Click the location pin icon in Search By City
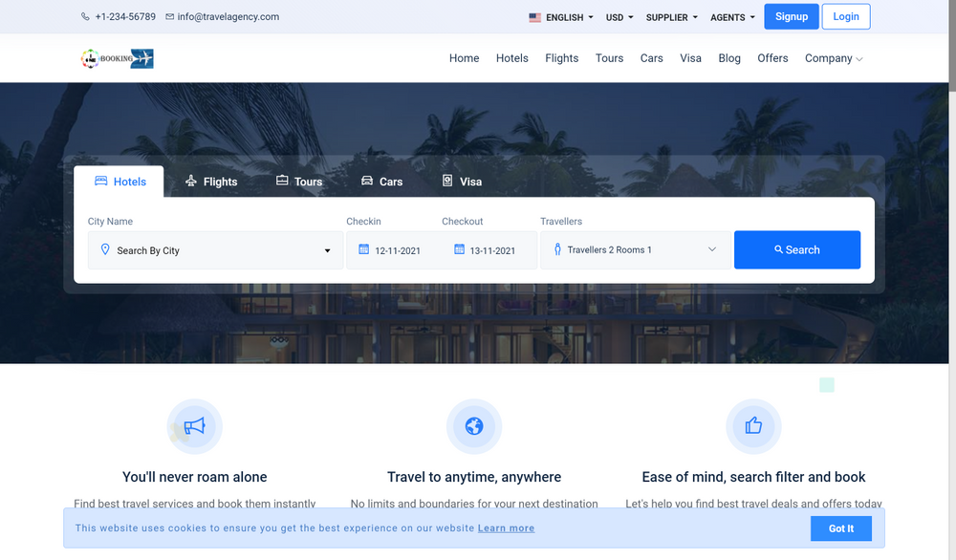The image size is (956, 560). (x=105, y=249)
